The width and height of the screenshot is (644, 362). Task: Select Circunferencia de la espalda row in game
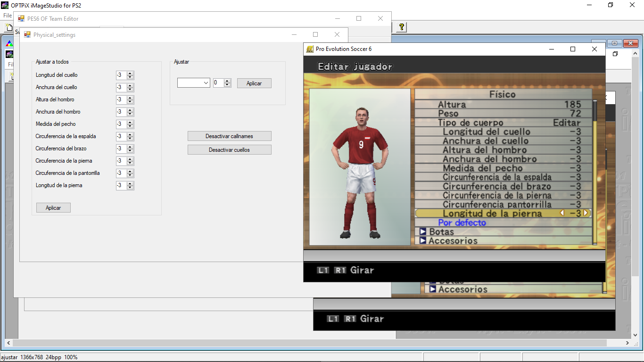point(504,177)
